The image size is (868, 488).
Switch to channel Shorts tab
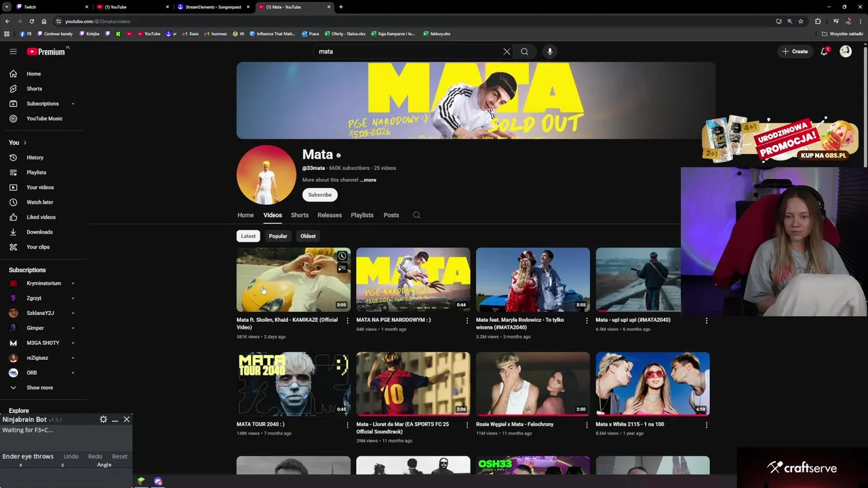[300, 215]
